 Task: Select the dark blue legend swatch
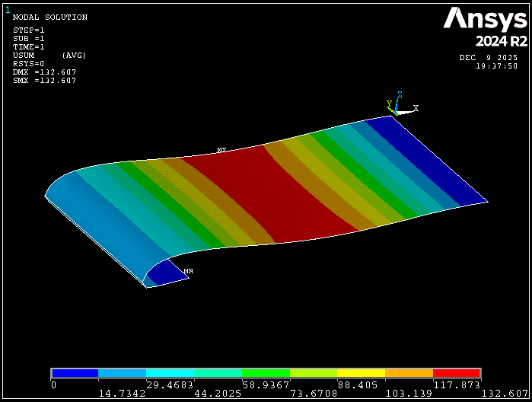point(75,373)
